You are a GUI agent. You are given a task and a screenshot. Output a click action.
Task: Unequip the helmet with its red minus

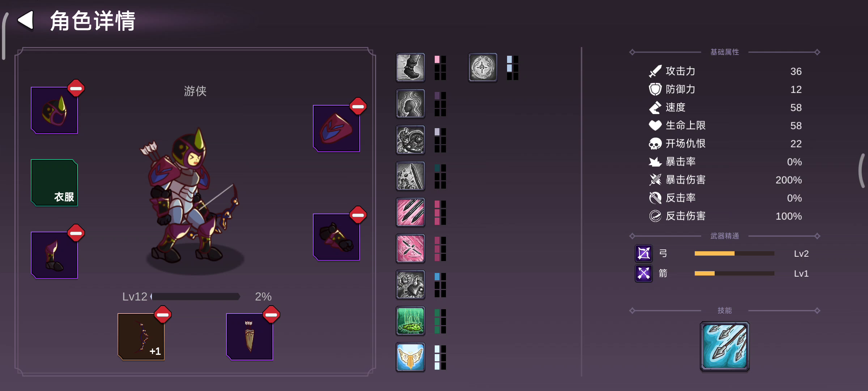point(76,88)
